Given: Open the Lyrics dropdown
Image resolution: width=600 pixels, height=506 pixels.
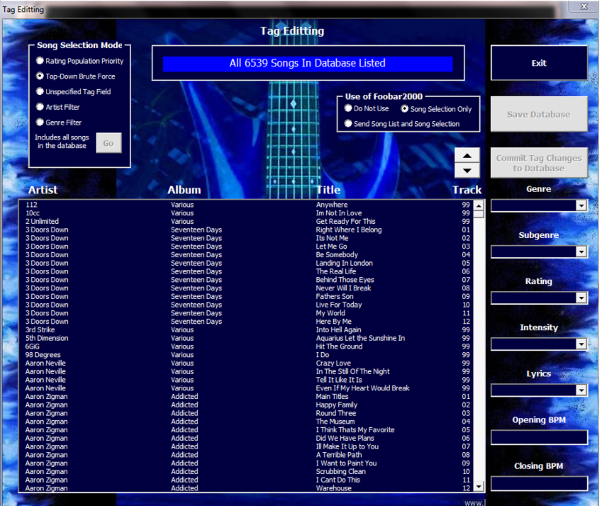Looking at the screenshot, I should pos(581,391).
